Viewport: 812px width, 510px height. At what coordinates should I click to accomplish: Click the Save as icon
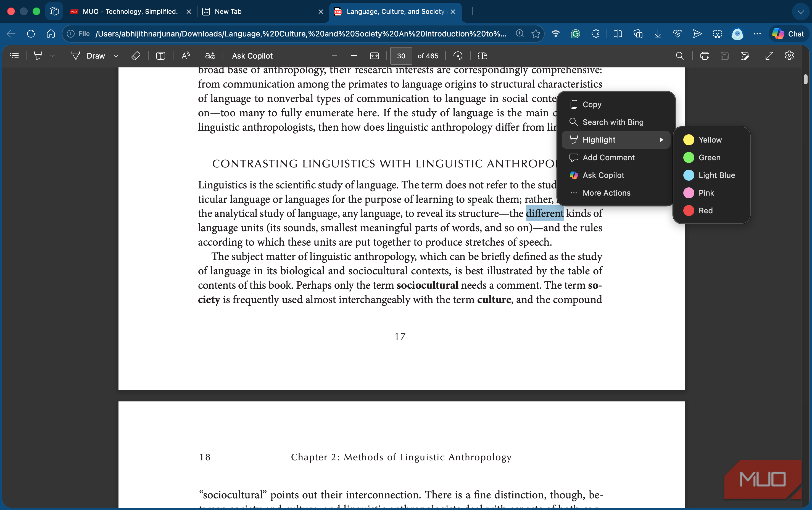click(x=745, y=56)
